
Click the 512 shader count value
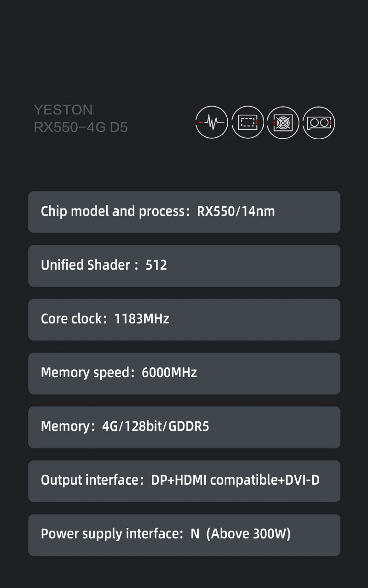tap(156, 266)
